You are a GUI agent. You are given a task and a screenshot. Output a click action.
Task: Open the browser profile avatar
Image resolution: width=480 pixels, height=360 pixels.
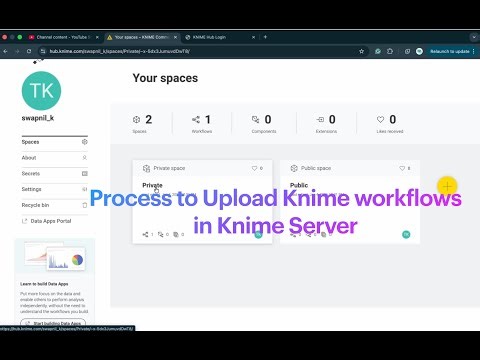pos(419,51)
